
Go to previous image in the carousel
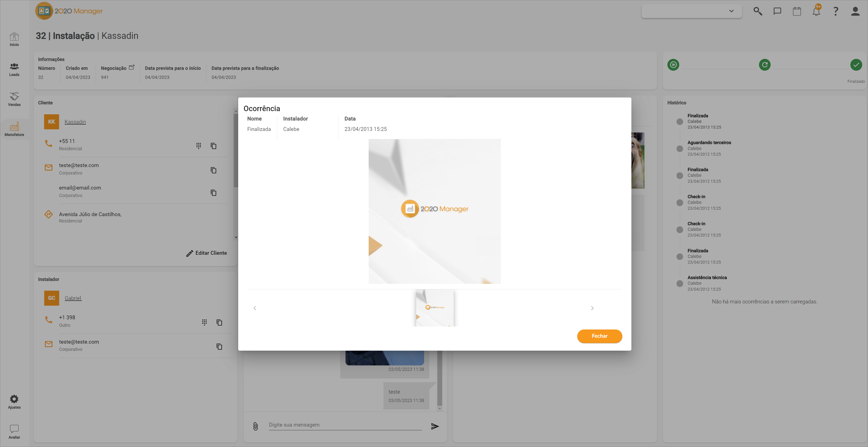255,308
